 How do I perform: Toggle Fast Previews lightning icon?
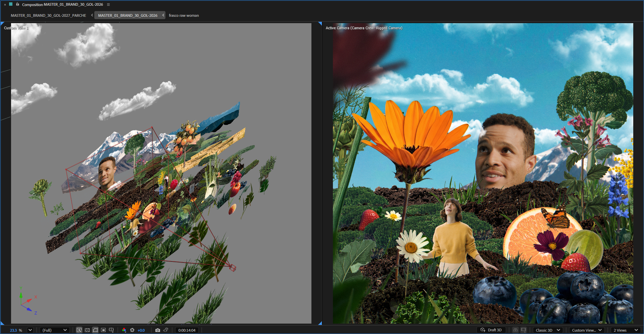[x=79, y=330]
